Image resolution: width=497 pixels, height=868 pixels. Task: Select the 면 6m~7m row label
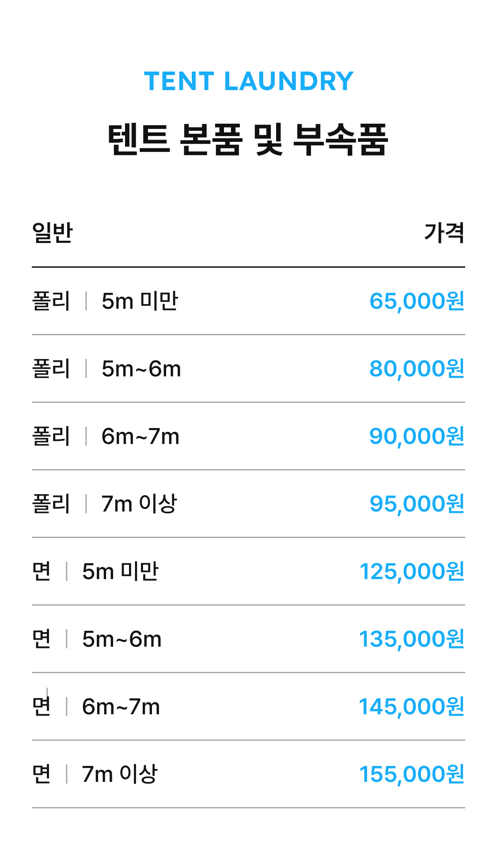point(96,707)
